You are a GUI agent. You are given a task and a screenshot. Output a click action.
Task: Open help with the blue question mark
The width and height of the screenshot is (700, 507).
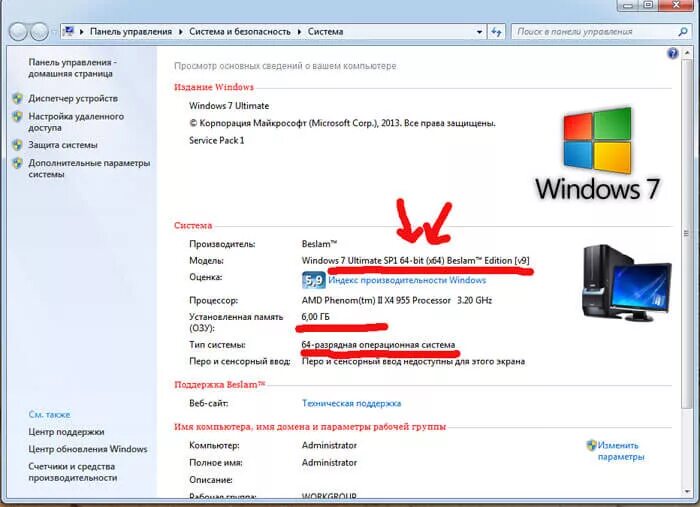pos(672,54)
